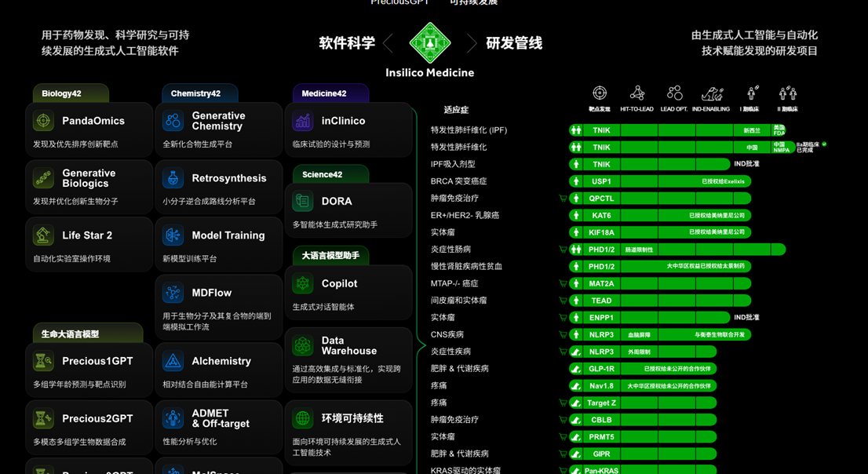Click the 已授权给Exelixis label
This screenshot has height=474, width=868.
pyautogui.click(x=723, y=181)
